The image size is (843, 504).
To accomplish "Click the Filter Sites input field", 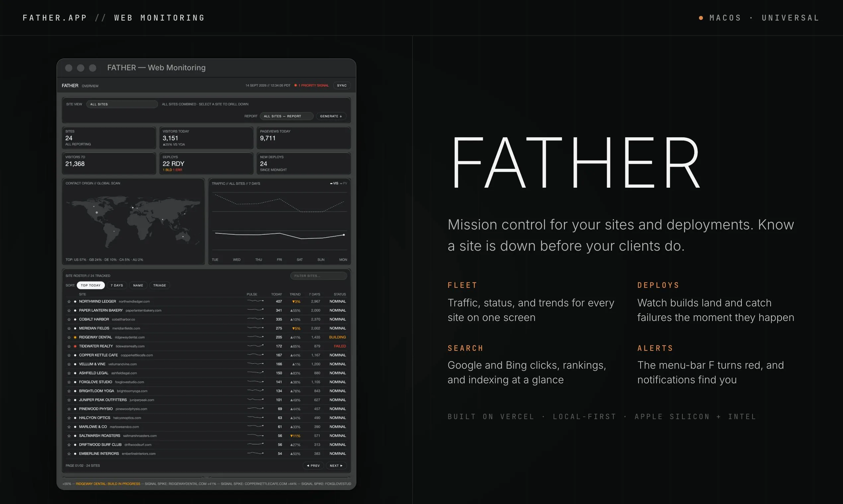I will point(319,276).
